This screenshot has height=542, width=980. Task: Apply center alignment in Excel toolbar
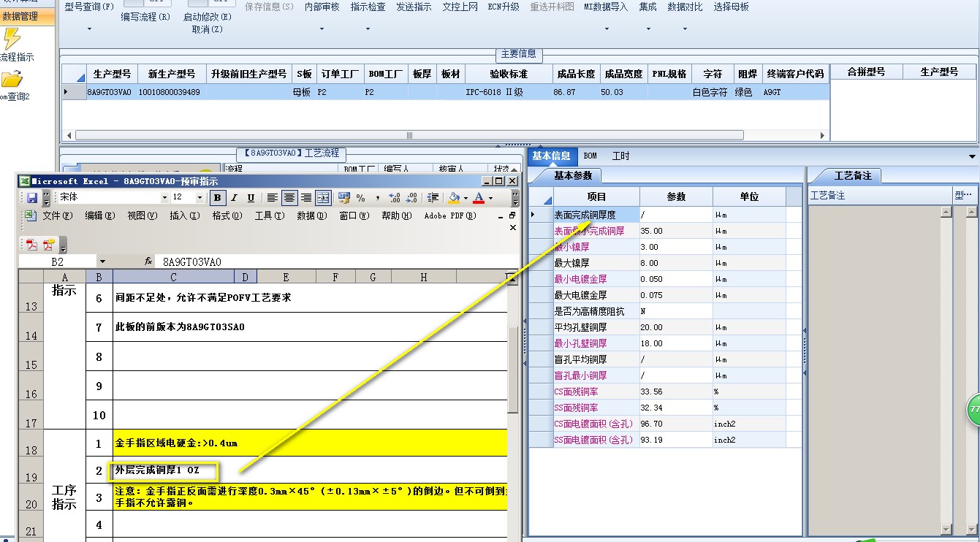point(289,198)
